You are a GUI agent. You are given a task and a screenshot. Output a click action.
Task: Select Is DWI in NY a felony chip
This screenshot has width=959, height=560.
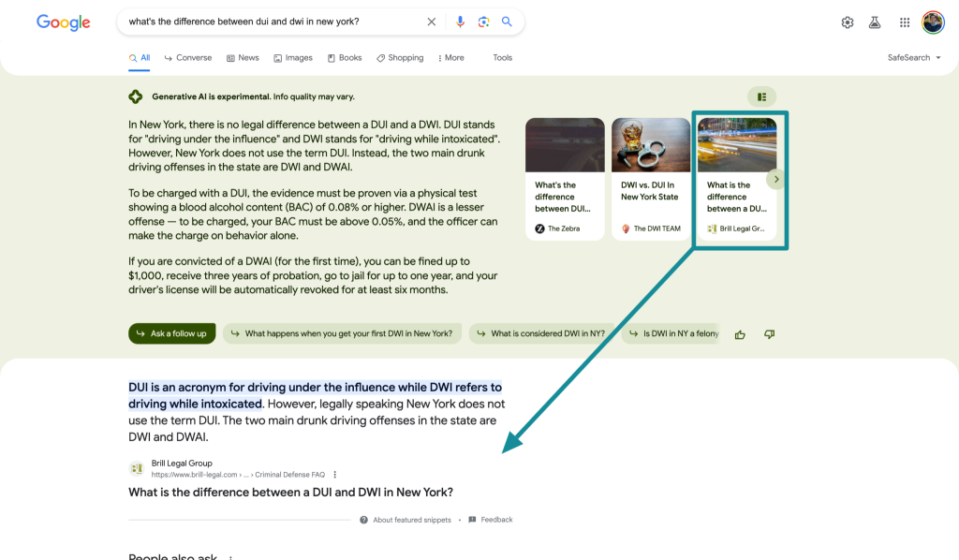pyautogui.click(x=671, y=333)
